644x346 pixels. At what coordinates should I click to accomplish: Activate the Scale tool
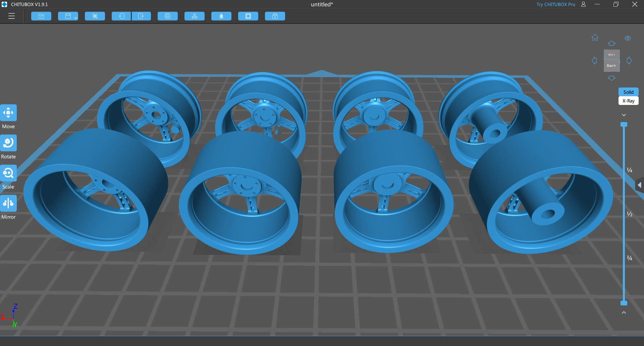point(8,173)
